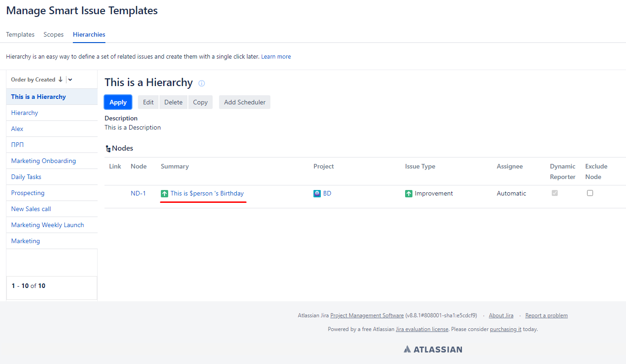626x364 pixels.
Task: Toggle the Exclude Node checkbox for ND-1
Action: click(590, 193)
